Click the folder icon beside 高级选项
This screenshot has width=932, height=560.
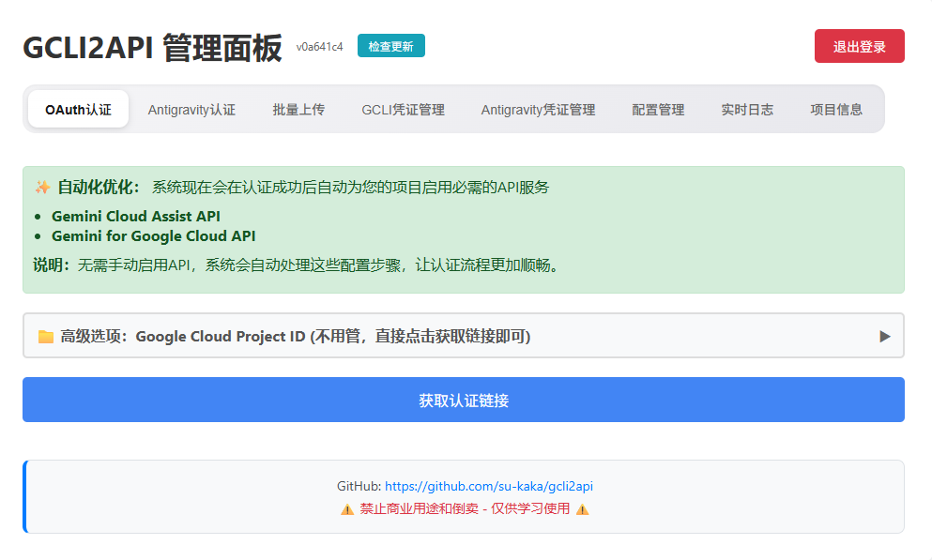coord(46,337)
